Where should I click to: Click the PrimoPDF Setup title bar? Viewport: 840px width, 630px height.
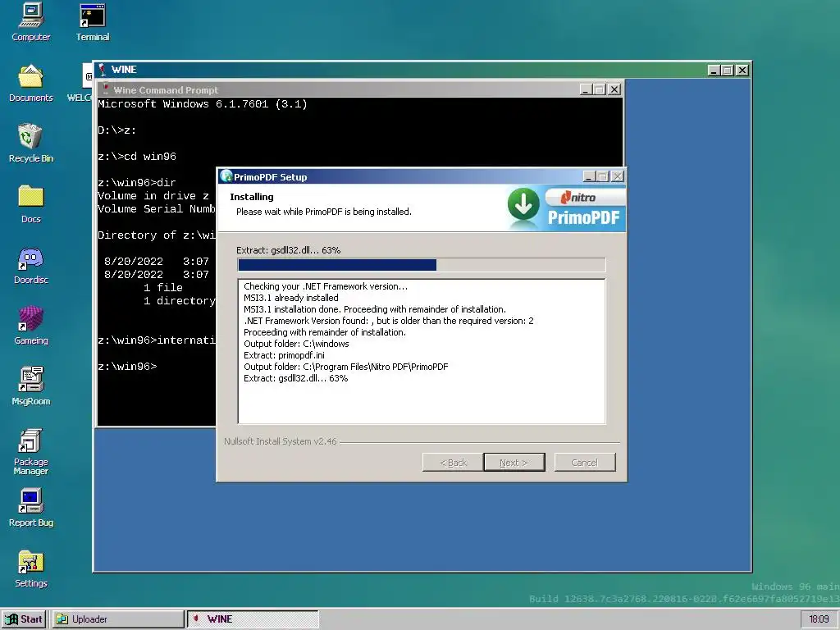tap(422, 176)
